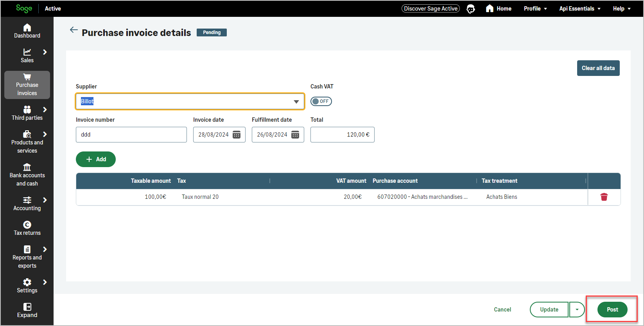Screen dimensions: 644x326
Task: Open Products and services icon
Action: (x=27, y=134)
